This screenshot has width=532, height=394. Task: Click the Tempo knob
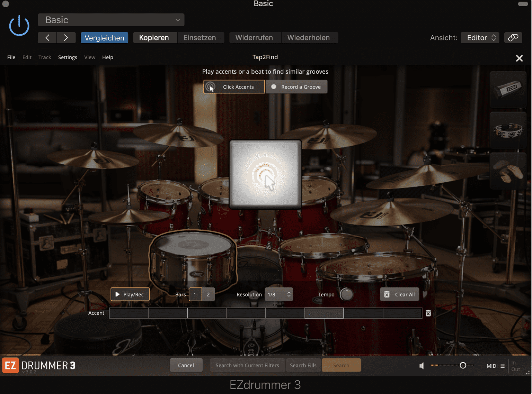pyautogui.click(x=346, y=294)
